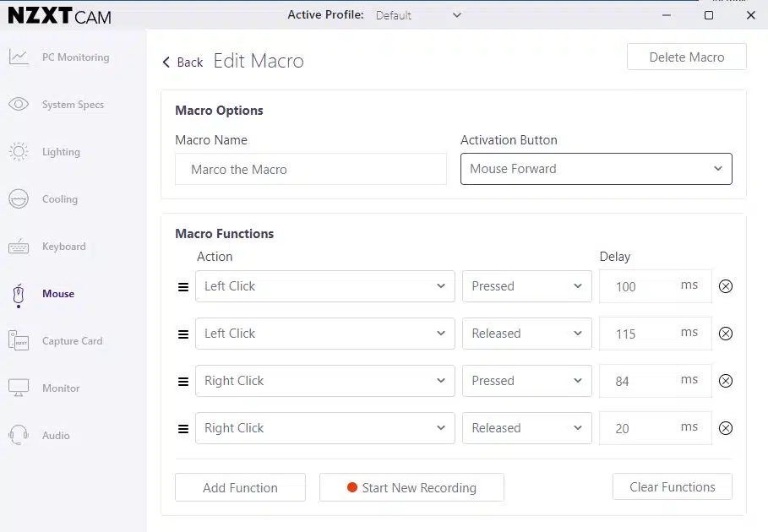768x532 pixels.
Task: Click the Delete Macro button
Action: 687,57
